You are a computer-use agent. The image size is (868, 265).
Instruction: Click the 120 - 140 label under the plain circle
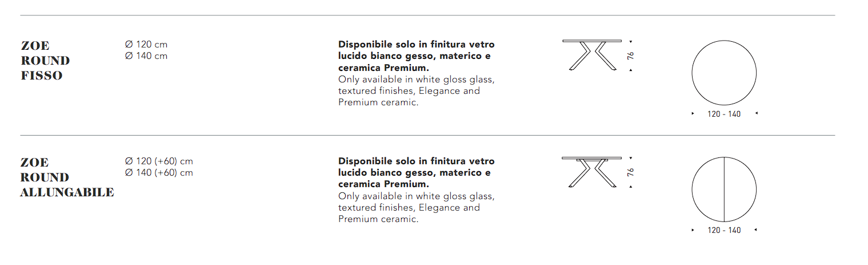724,114
